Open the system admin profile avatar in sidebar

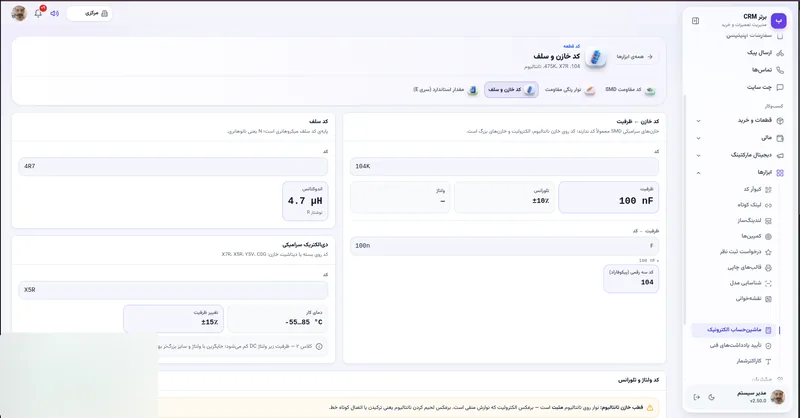[777, 397]
